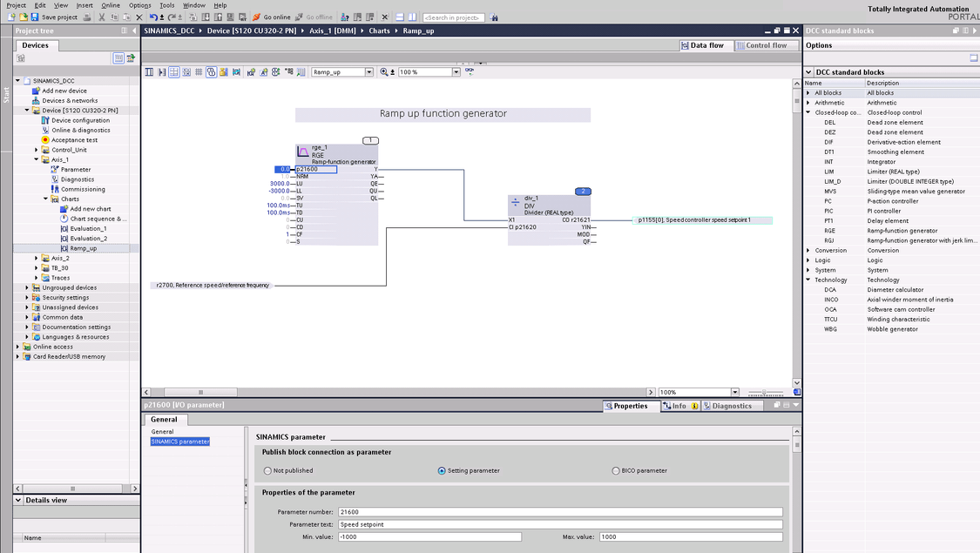Click the project tree overview icon under Devices tab
The image size is (980, 553).
click(x=118, y=58)
